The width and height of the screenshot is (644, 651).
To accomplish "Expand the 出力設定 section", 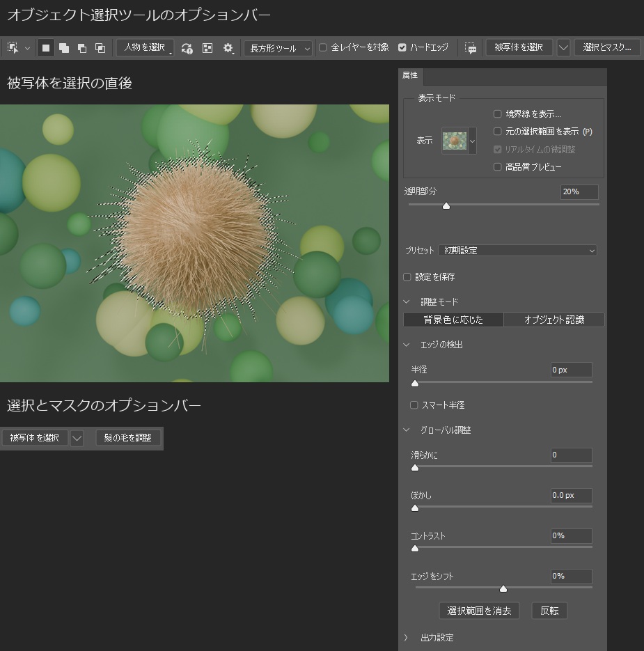I will (x=407, y=637).
